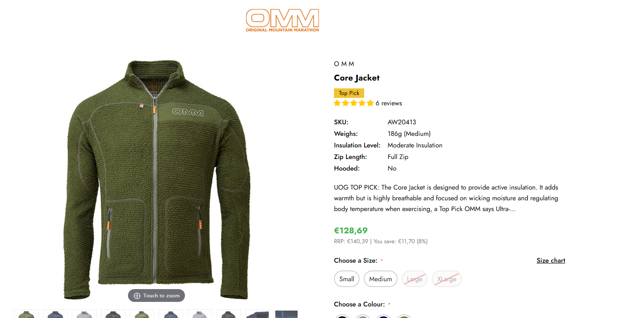Open the fourth thumbnail, the dark grey jacket
The height and width of the screenshot is (318, 644).
(113, 314)
